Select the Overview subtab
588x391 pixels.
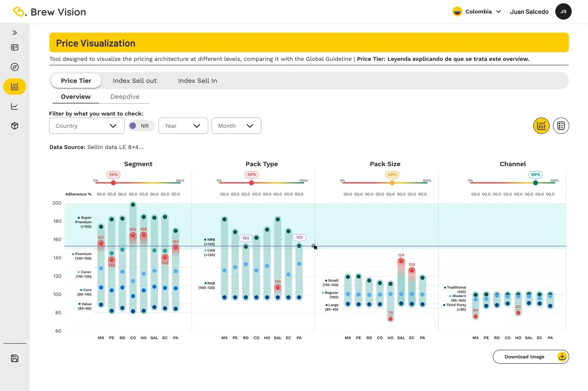coord(76,97)
